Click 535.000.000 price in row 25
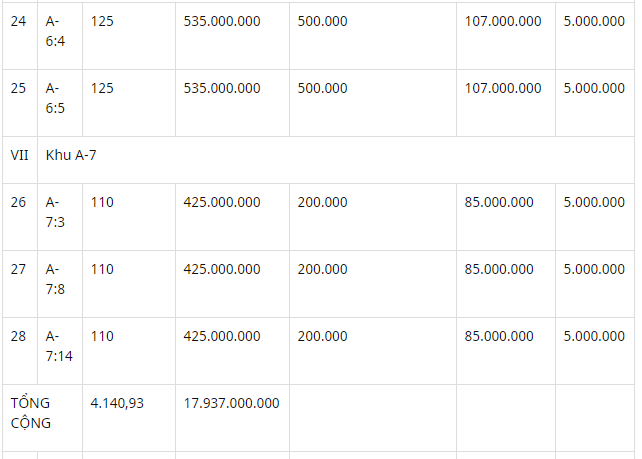The height and width of the screenshot is (459, 642). pyautogui.click(x=222, y=88)
